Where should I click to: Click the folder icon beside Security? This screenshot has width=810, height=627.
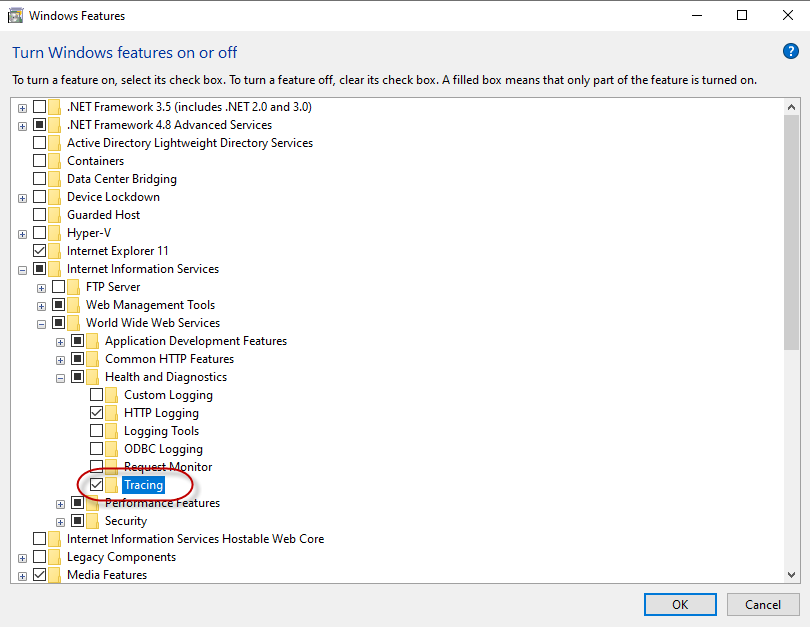pyautogui.click(x=93, y=521)
